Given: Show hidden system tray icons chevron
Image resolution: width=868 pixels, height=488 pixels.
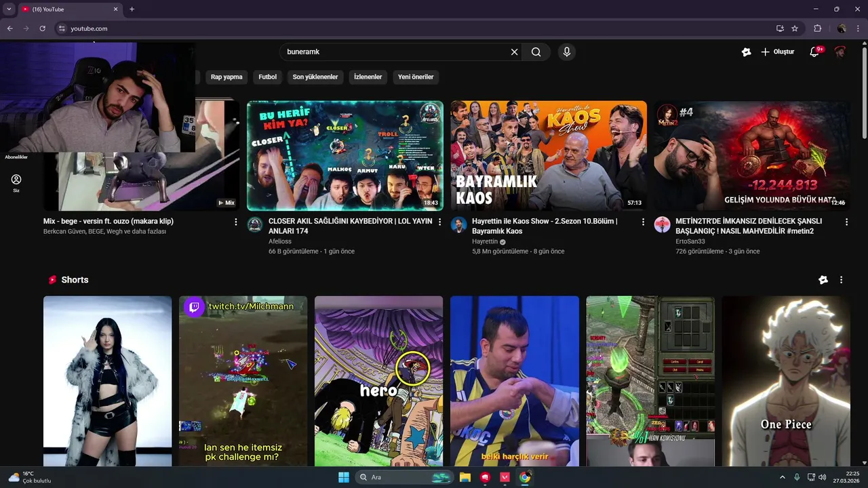Looking at the screenshot, I should click(x=782, y=477).
